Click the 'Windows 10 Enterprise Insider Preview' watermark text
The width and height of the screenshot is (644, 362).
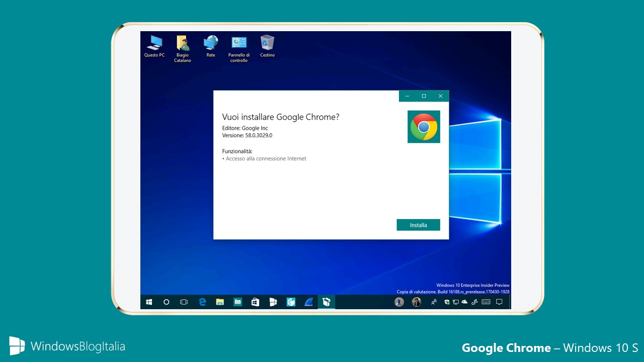tap(473, 285)
